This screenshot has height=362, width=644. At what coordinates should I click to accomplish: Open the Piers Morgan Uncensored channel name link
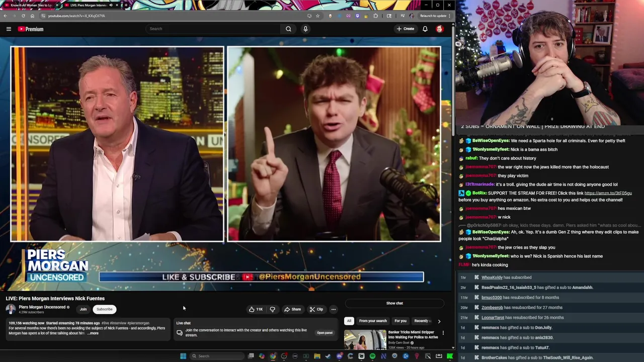click(x=42, y=307)
